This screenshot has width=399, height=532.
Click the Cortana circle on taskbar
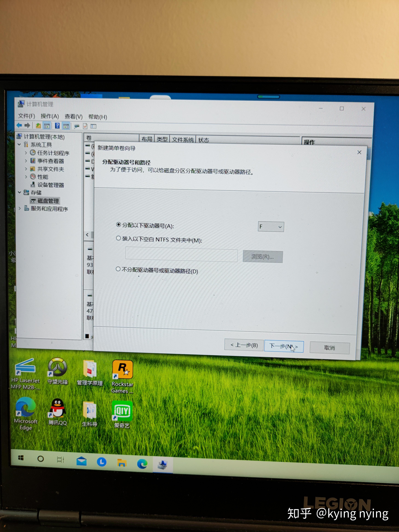[41, 459]
